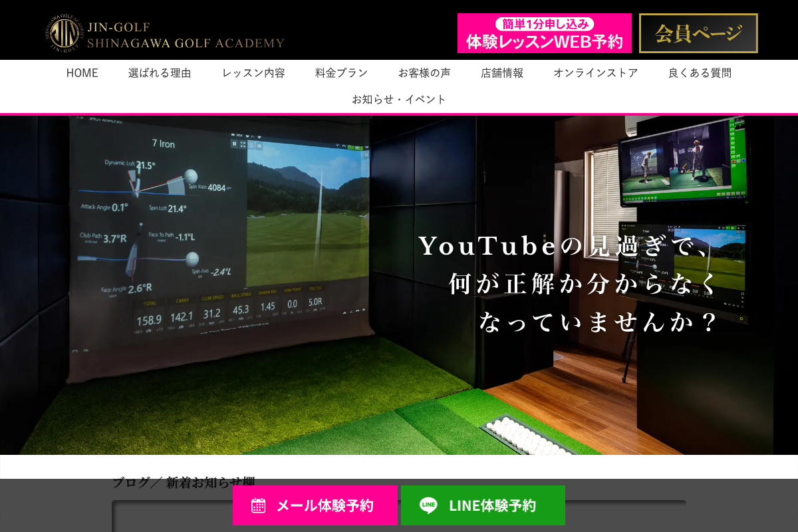Click the JIN-GOLF circular logo emblem
Image resolution: width=798 pixels, height=532 pixels.
(64, 33)
